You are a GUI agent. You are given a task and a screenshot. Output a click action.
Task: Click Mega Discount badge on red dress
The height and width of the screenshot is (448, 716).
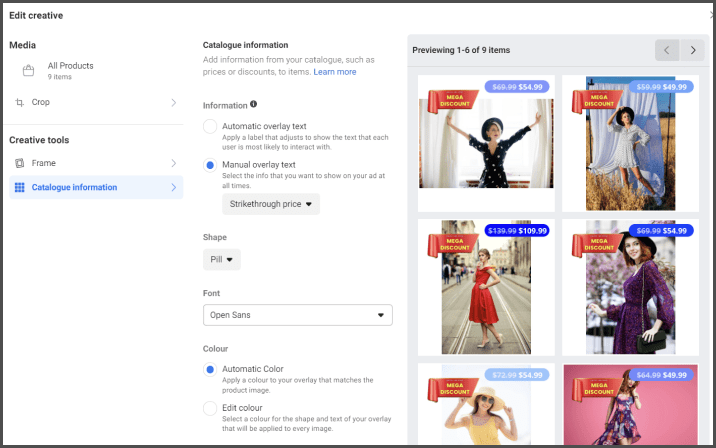coord(453,246)
